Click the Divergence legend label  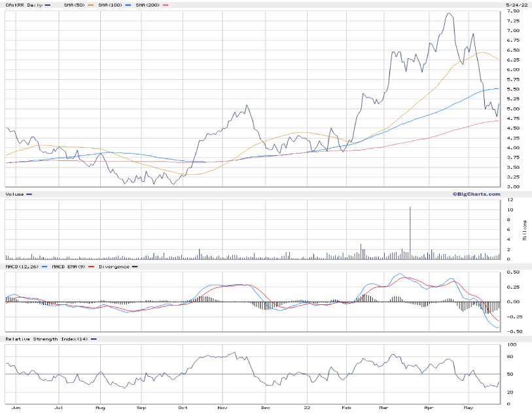pyautogui.click(x=115, y=266)
